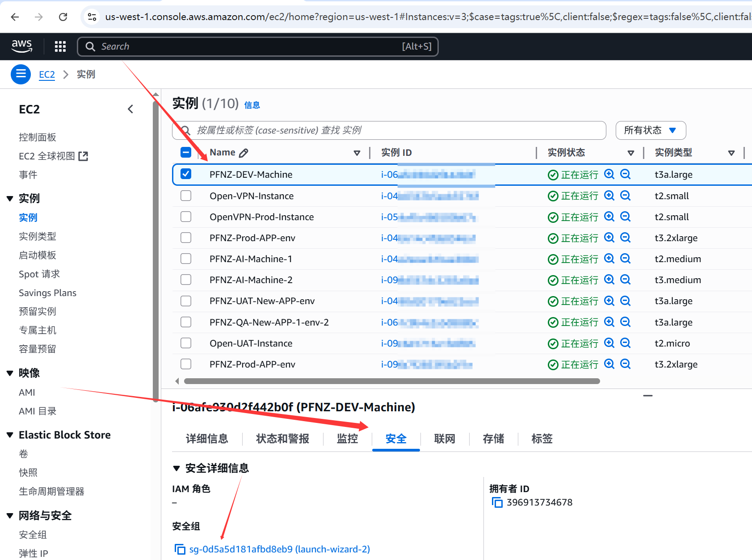Click zoom-in filter icon for PFNZ-AI-Machine-1 status
The height and width of the screenshot is (560, 752).
pyautogui.click(x=609, y=259)
